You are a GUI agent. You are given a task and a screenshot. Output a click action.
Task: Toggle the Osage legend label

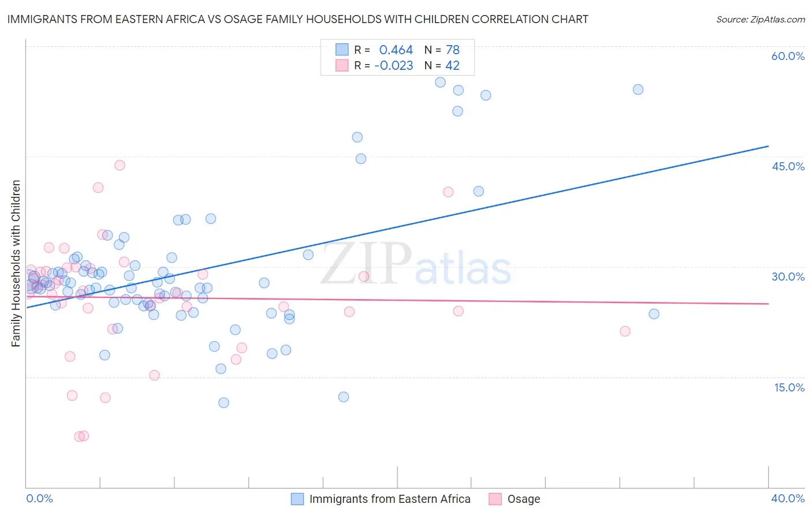point(524,499)
